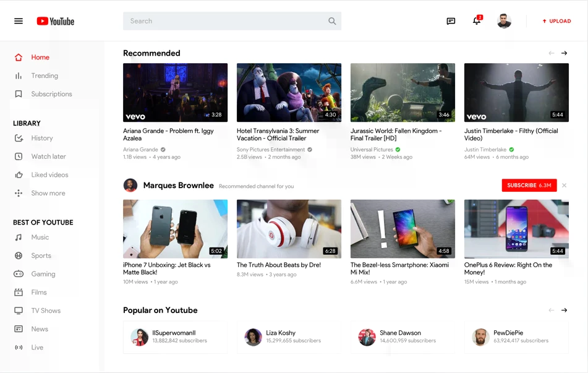Click the TV Shows monitor icon
The image size is (588, 373).
19,311
